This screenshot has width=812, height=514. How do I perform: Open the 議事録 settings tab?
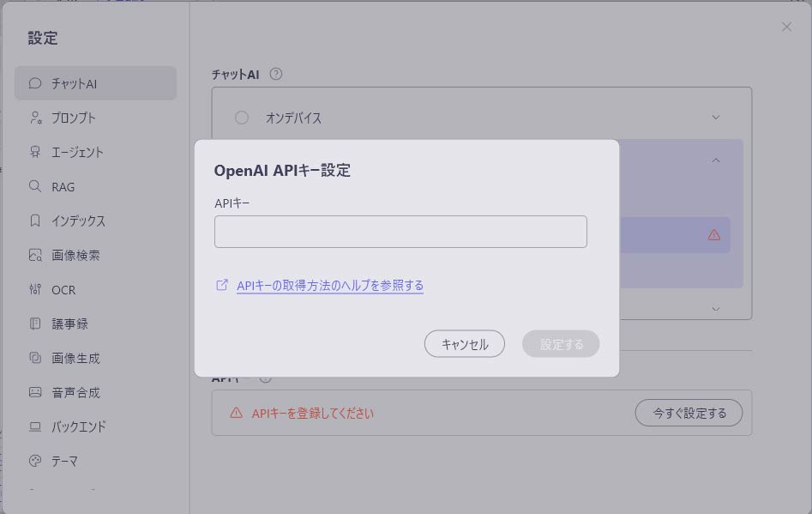pyautogui.click(x=95, y=324)
